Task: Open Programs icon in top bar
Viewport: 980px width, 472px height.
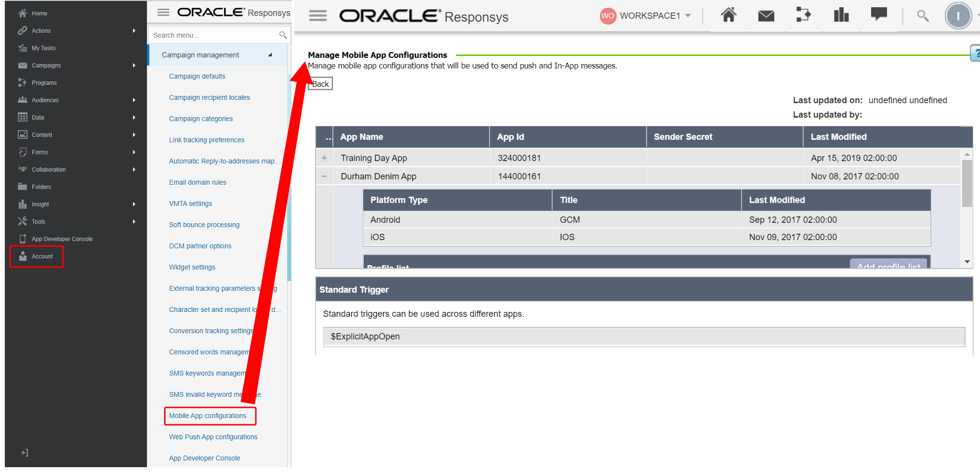Action: [803, 15]
